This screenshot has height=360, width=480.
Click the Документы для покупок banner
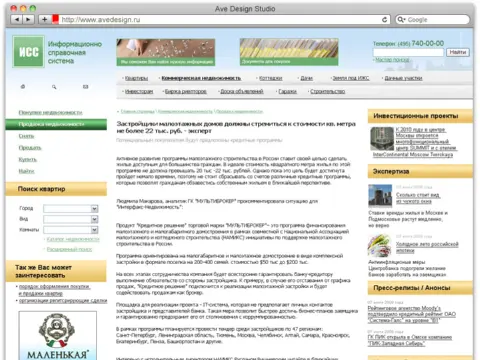coord(289,52)
